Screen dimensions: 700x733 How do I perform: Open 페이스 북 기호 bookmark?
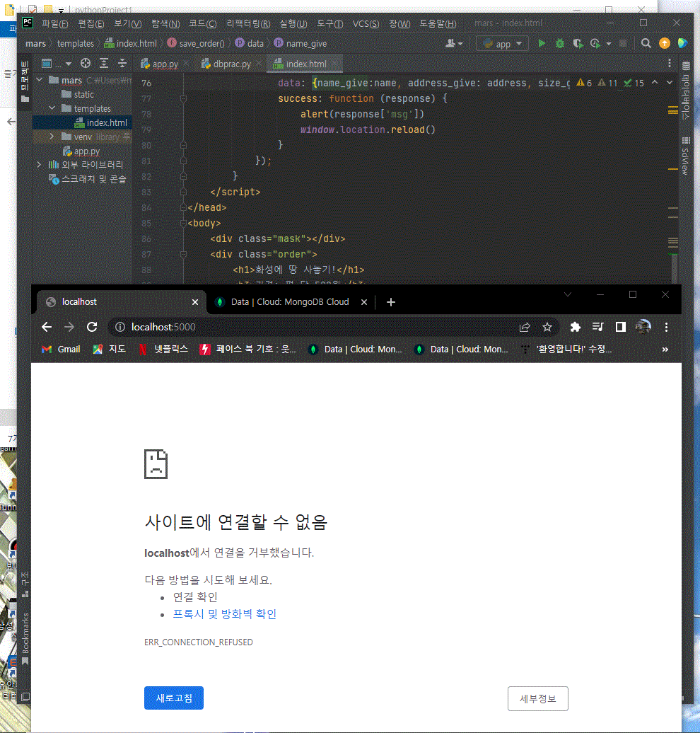(248, 350)
